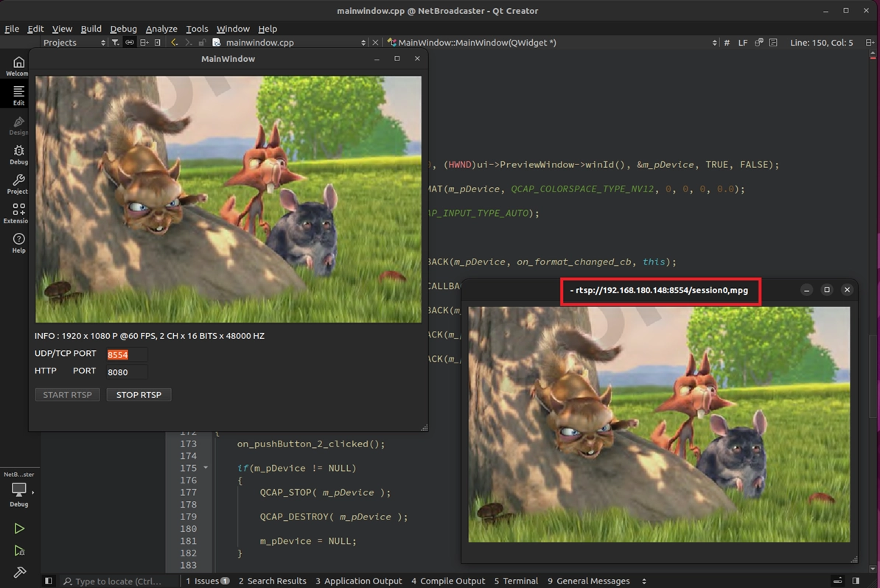Click the RTSP stream player video

pos(659,424)
